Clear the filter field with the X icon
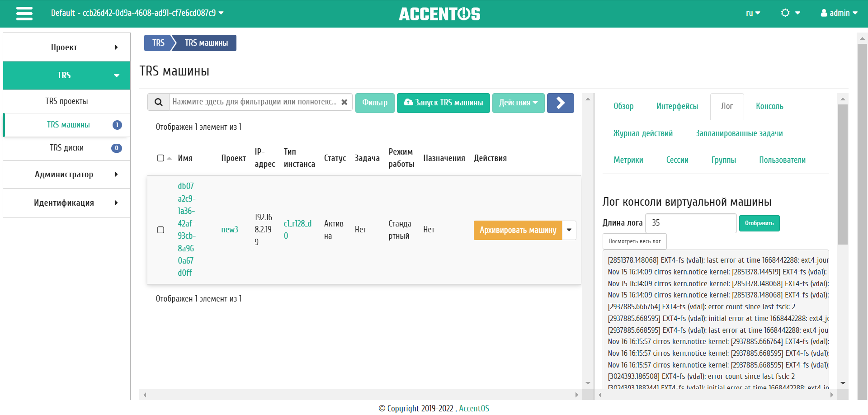 tap(345, 102)
